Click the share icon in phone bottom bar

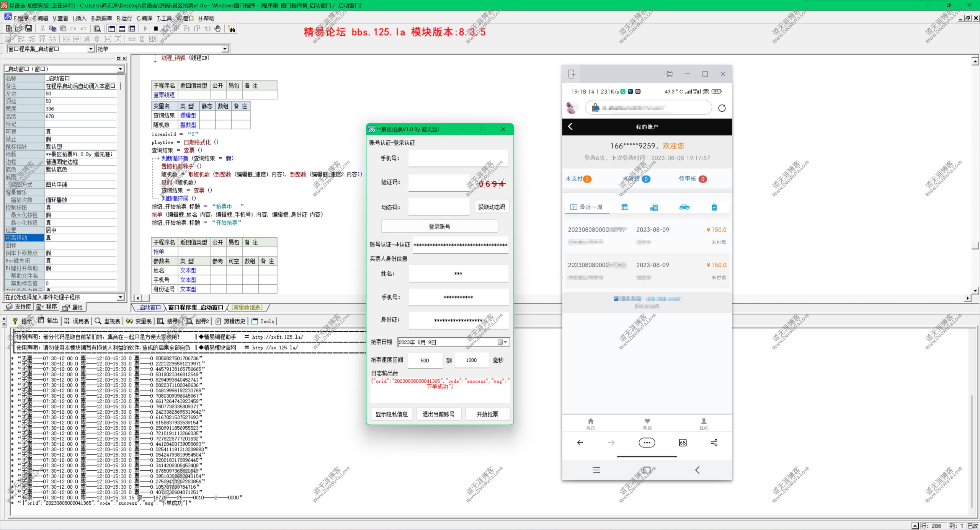click(x=714, y=443)
